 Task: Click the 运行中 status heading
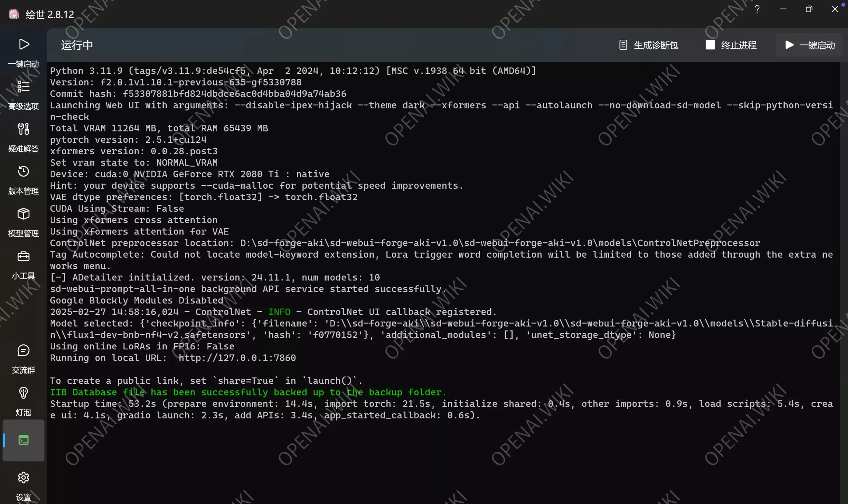point(77,45)
